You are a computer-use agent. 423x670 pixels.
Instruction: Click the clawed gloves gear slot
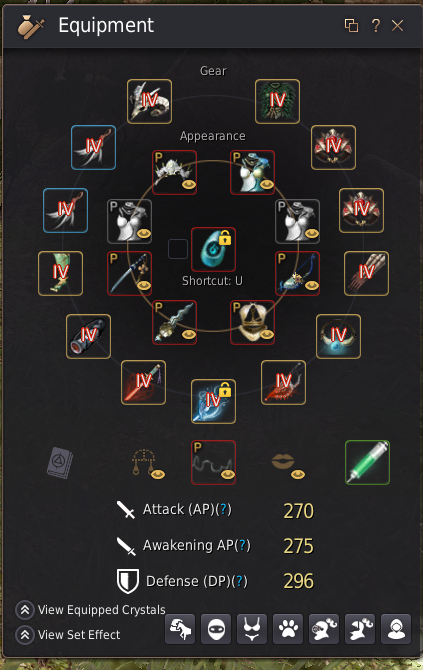point(366,273)
